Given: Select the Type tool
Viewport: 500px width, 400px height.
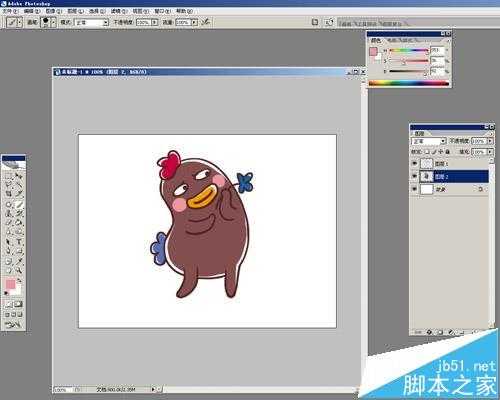Looking at the screenshot, I should [x=19, y=241].
